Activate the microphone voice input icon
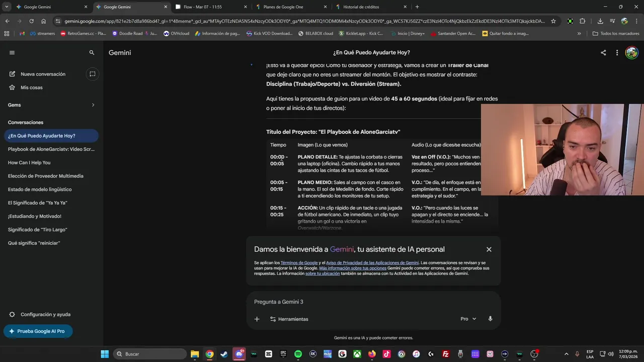Image resolution: width=644 pixels, height=362 pixels. click(490, 319)
